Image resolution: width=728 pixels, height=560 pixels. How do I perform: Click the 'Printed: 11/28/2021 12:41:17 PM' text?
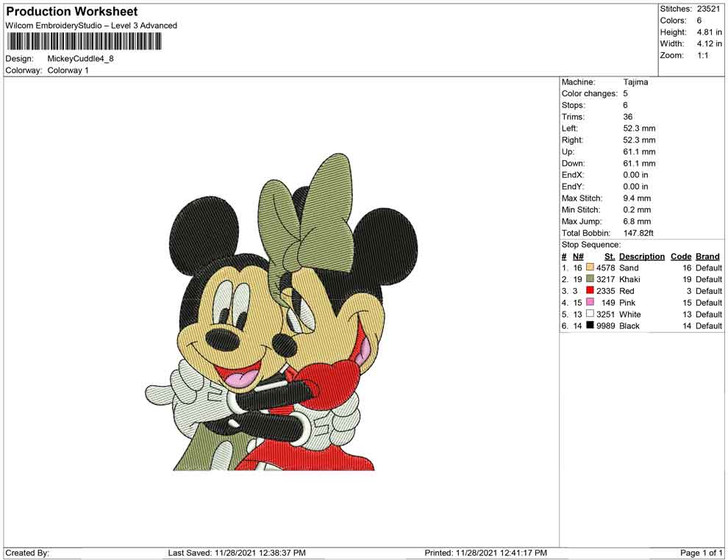(x=485, y=553)
